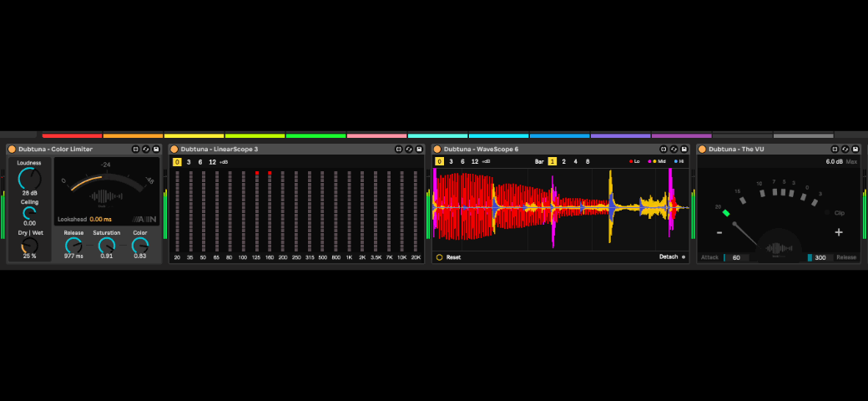Toggle The VU device activator
This screenshot has height=401, width=868.
click(x=702, y=149)
